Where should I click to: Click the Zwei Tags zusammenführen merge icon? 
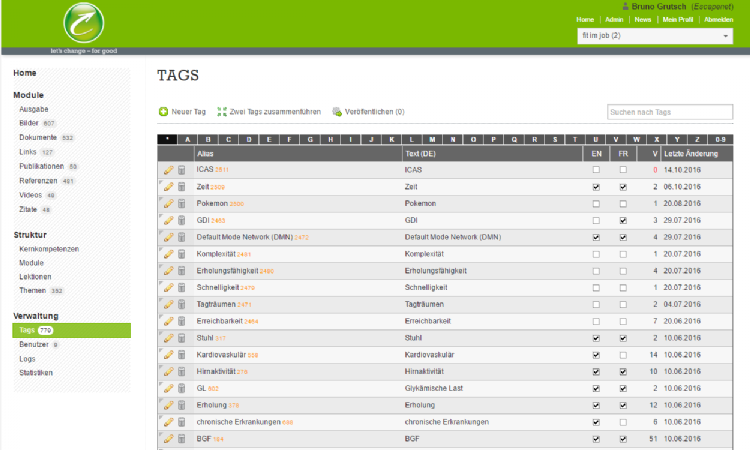222,112
